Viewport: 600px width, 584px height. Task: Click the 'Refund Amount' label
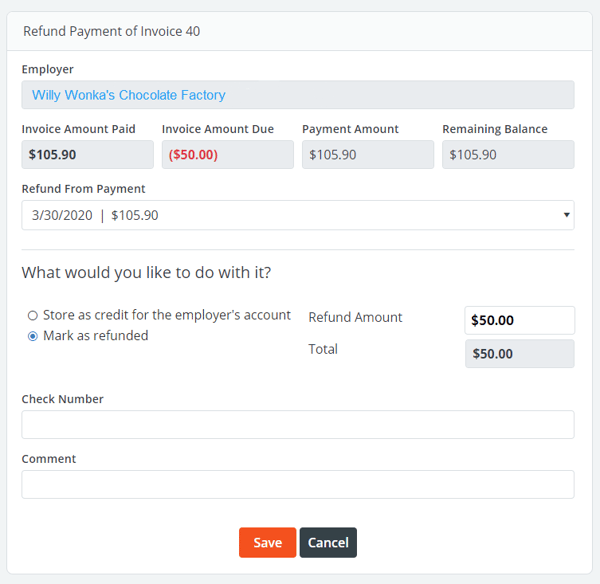tap(355, 317)
